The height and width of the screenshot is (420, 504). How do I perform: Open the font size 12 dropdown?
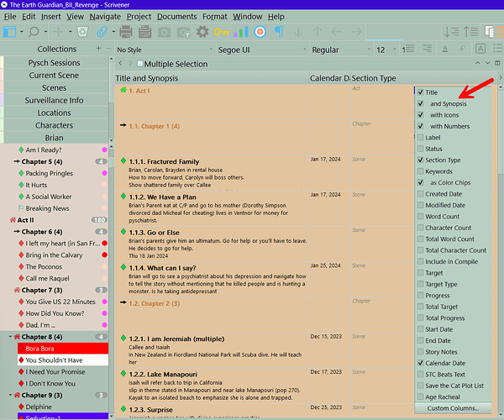coord(386,50)
